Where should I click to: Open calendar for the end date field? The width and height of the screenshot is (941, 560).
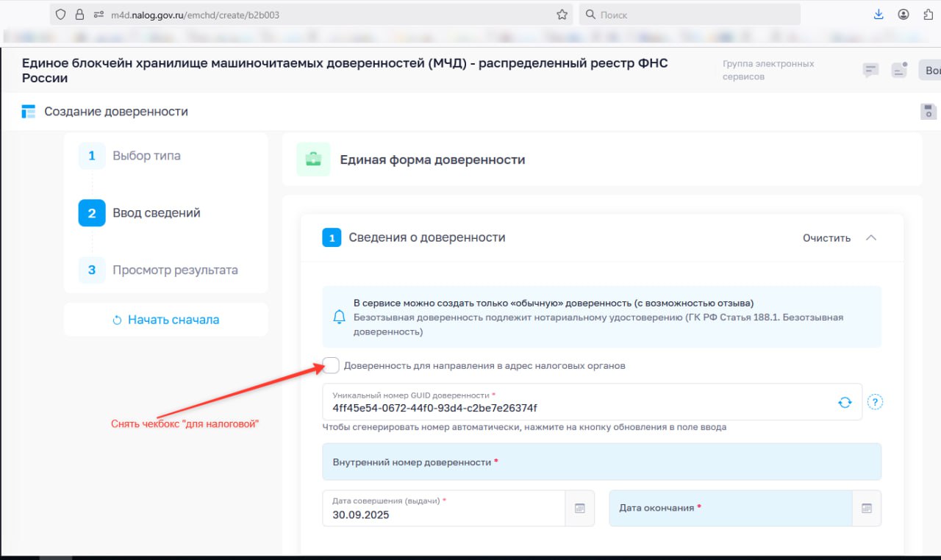[x=866, y=509]
